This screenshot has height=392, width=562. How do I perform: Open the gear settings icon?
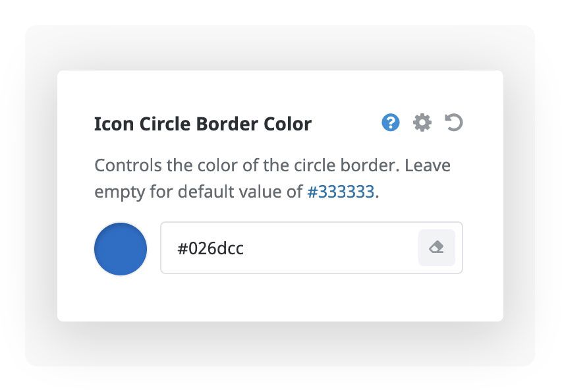pyautogui.click(x=422, y=123)
